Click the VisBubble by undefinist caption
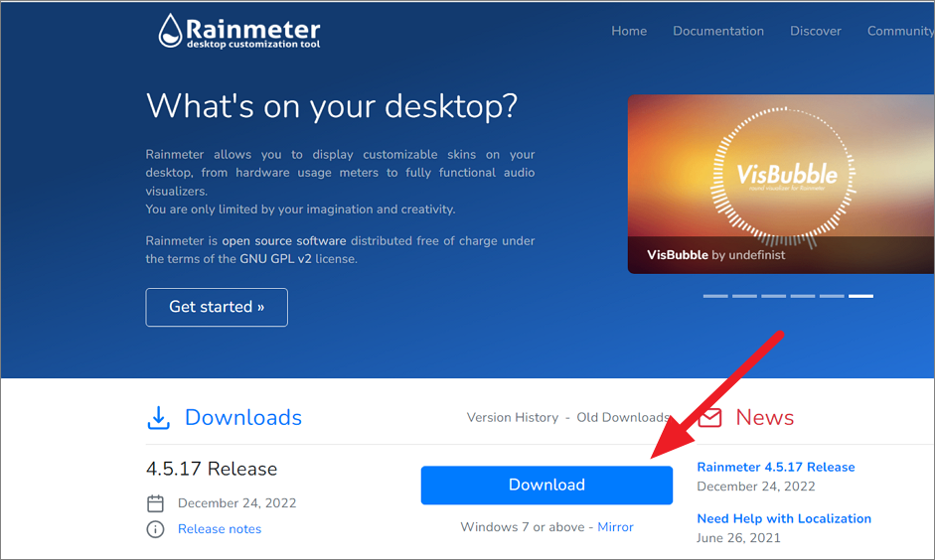The height and width of the screenshot is (560, 935). point(716,255)
